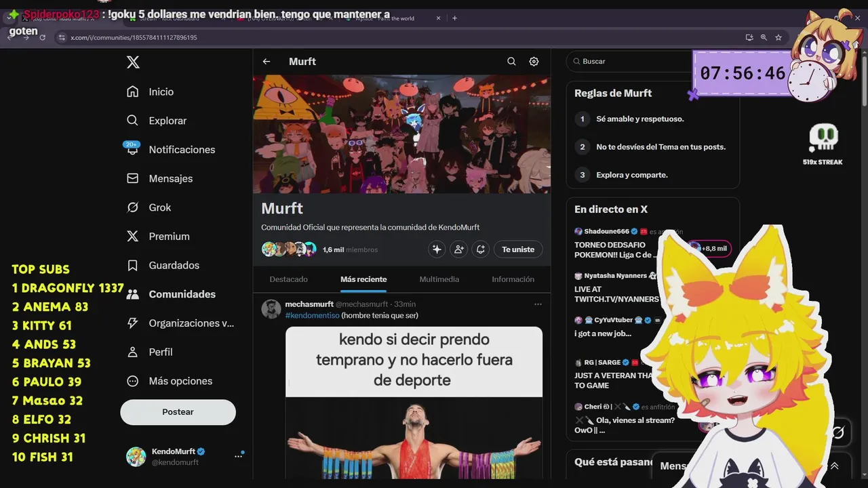Click the KendoMurft profile avatar
The width and height of the screenshot is (868, 488).
[136, 456]
